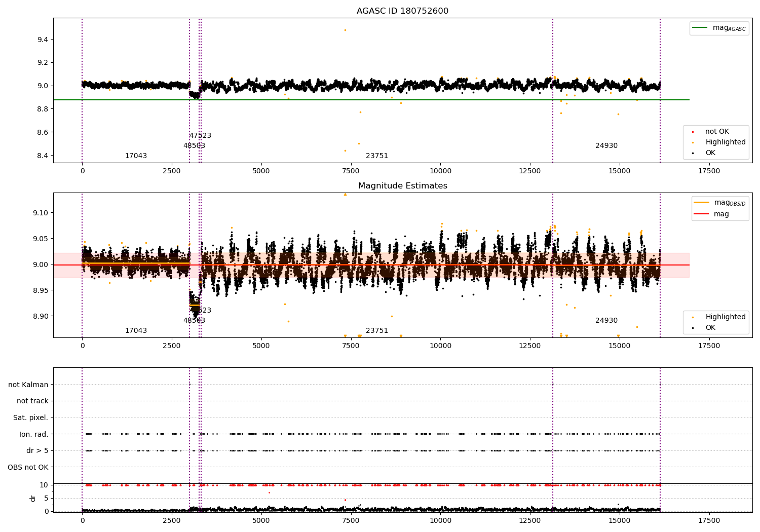Click the 8.90 y-axis tick in middle plot
760x532 pixels.
pos(40,316)
